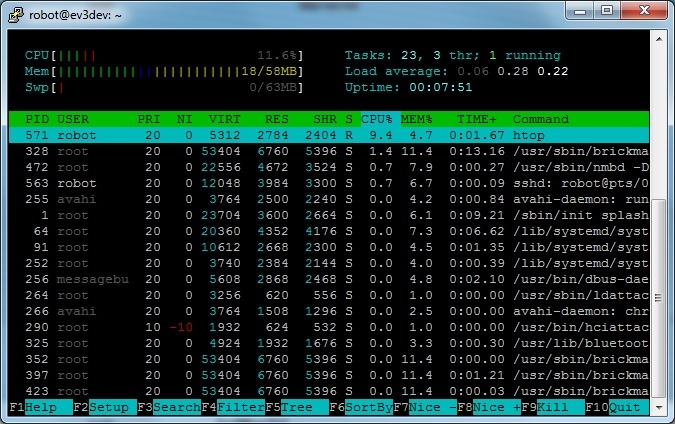Click the Tasks count text

pyautogui.click(x=453, y=55)
